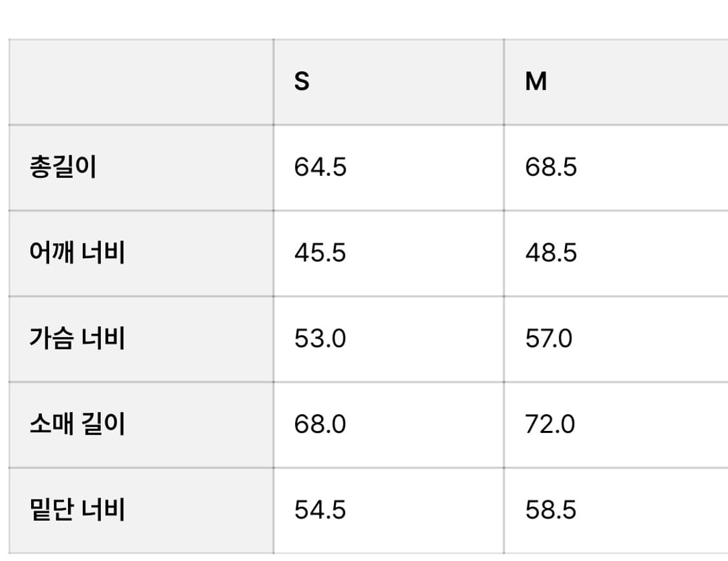Viewport: 728px width, 561px height.
Task: Select the M size column header
Action: tap(536, 82)
